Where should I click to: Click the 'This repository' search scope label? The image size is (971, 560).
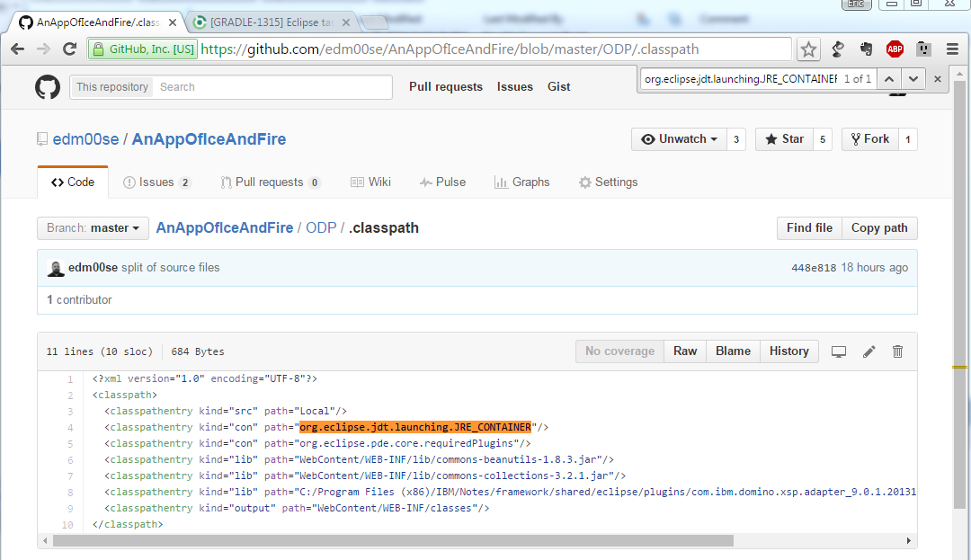pos(112,87)
